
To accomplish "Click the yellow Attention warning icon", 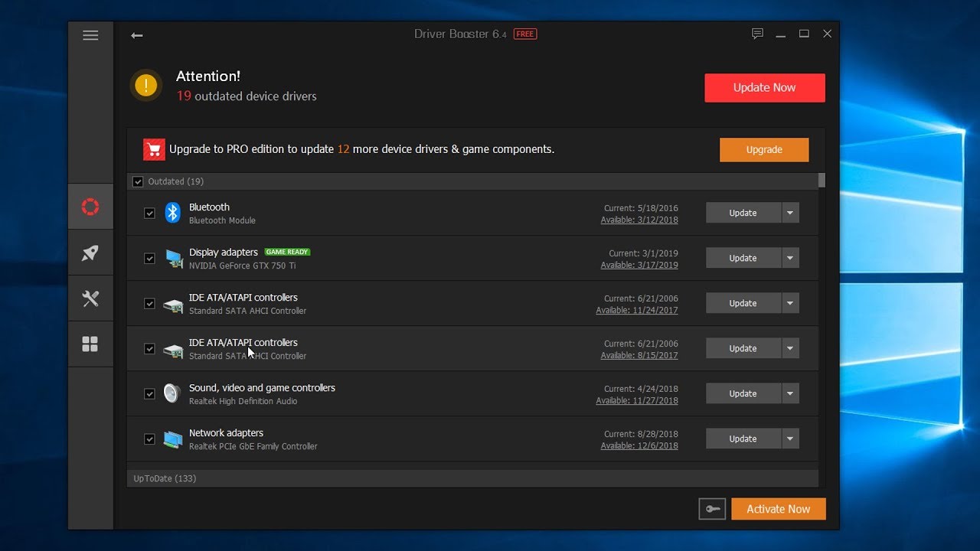I will [x=145, y=86].
